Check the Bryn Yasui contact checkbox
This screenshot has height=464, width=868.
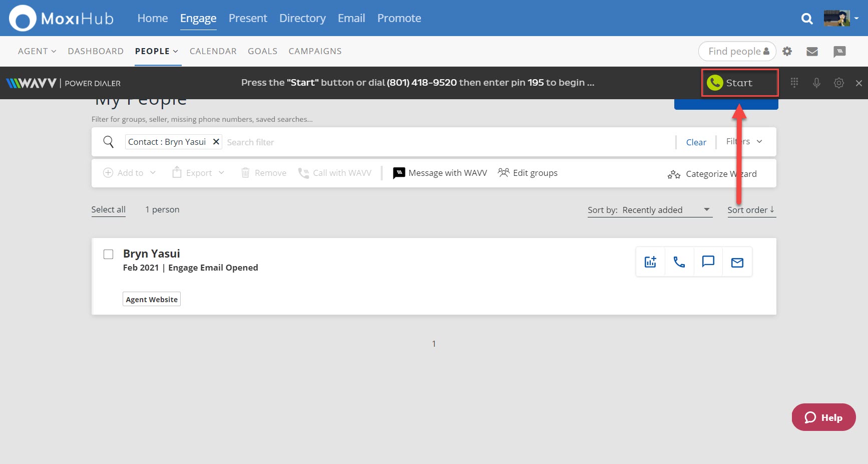(x=109, y=255)
